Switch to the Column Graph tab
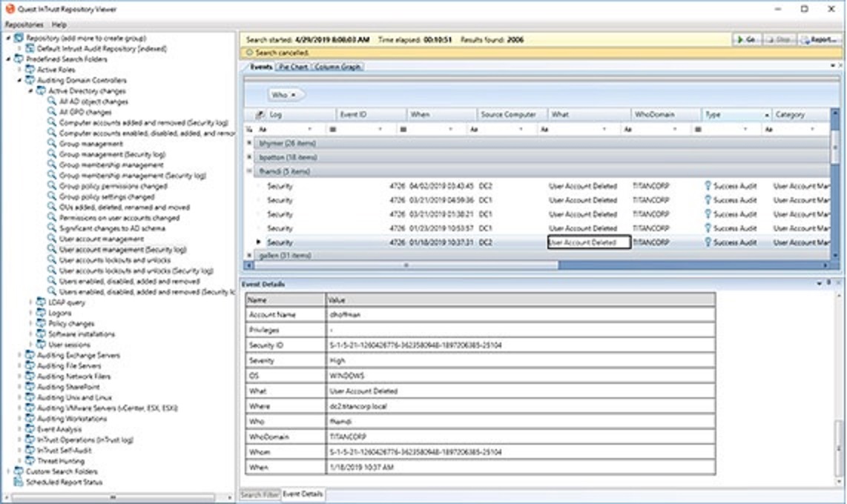Image resolution: width=847 pixels, height=504 pixels. click(337, 67)
